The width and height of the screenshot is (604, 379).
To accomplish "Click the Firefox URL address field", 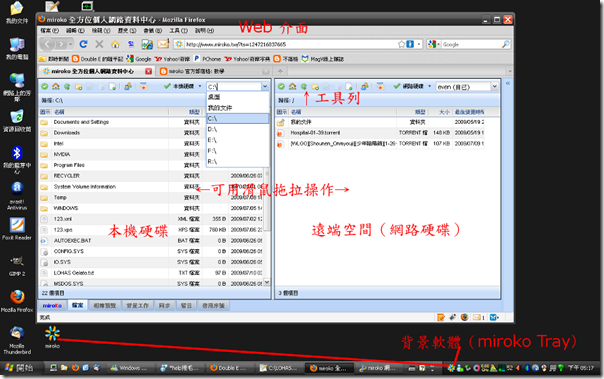I will (x=292, y=44).
